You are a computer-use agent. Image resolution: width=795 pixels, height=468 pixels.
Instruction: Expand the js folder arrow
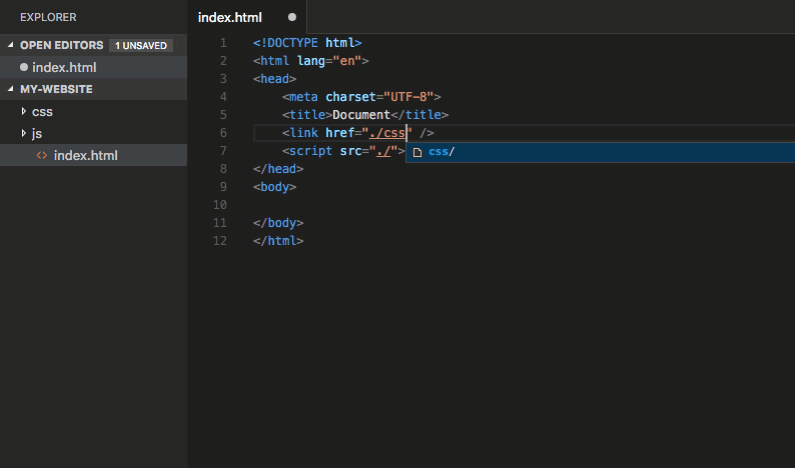[24, 133]
